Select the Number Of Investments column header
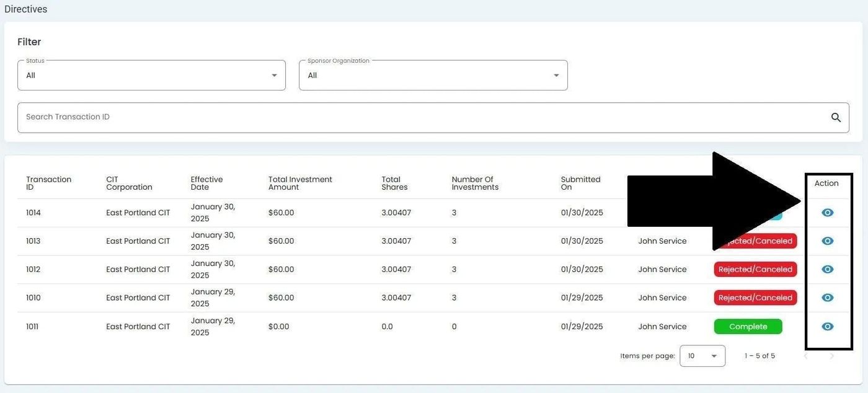868x393 pixels. coord(475,183)
